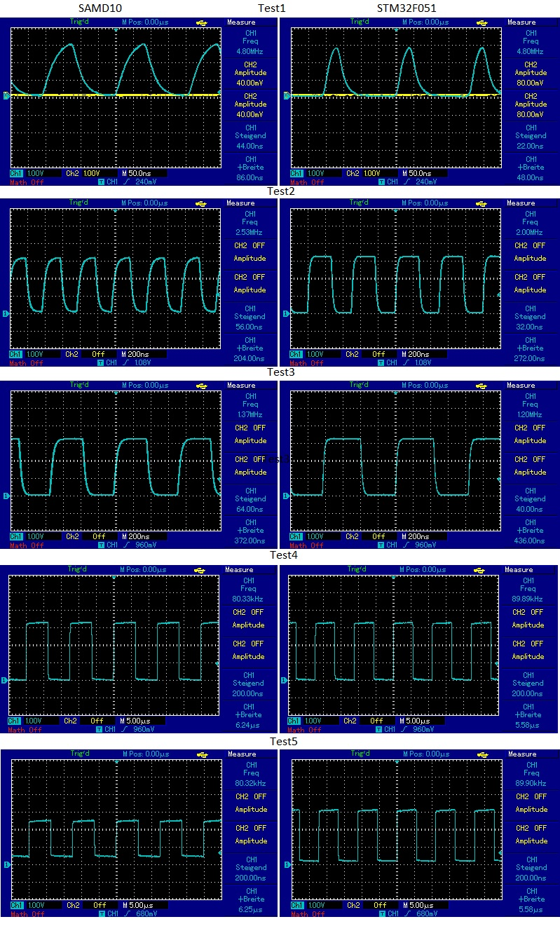Select the 44.00ns Steigend rise-time reading
Image resolution: width=560 pixels, height=945 pixels.
pyautogui.click(x=250, y=146)
